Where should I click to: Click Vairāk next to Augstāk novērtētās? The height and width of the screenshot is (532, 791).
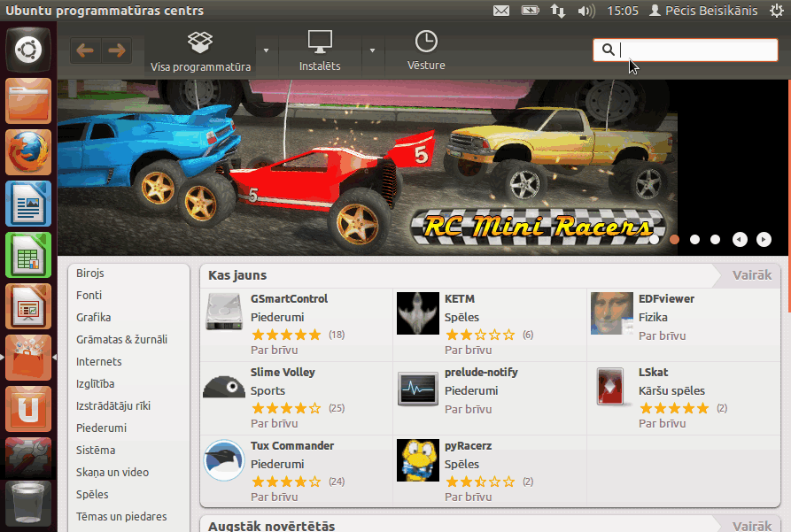click(752, 526)
